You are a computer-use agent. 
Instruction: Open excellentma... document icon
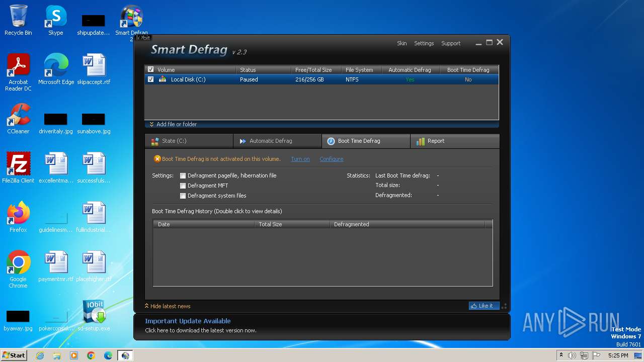56,167
